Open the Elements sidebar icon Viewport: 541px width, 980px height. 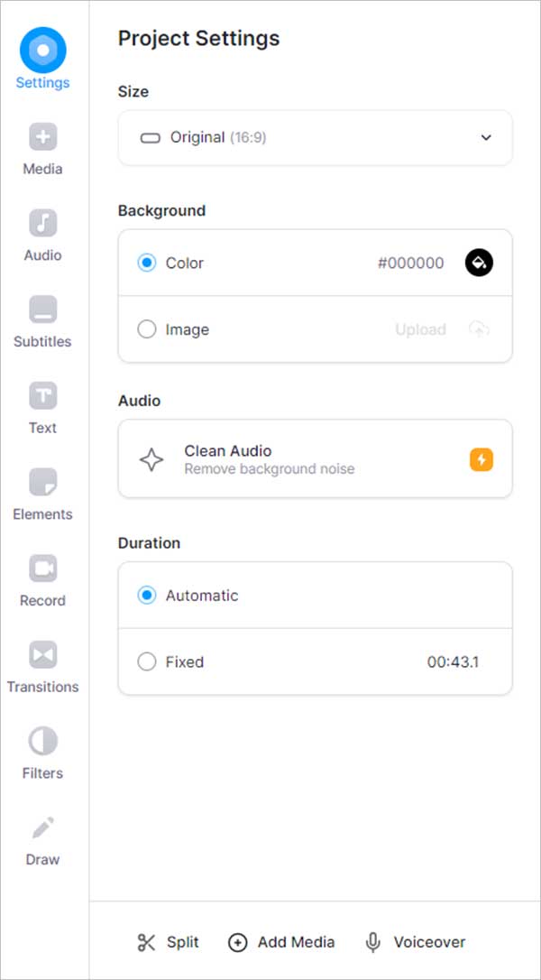42,482
